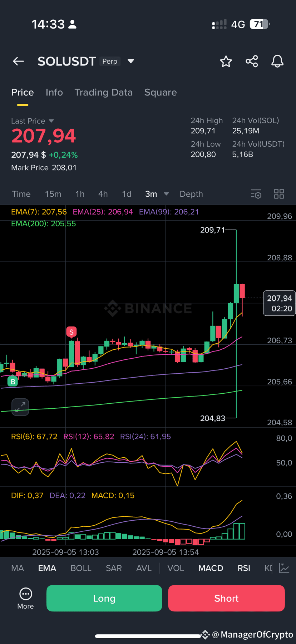
Task: Select the 4h interval
Action: [103, 194]
